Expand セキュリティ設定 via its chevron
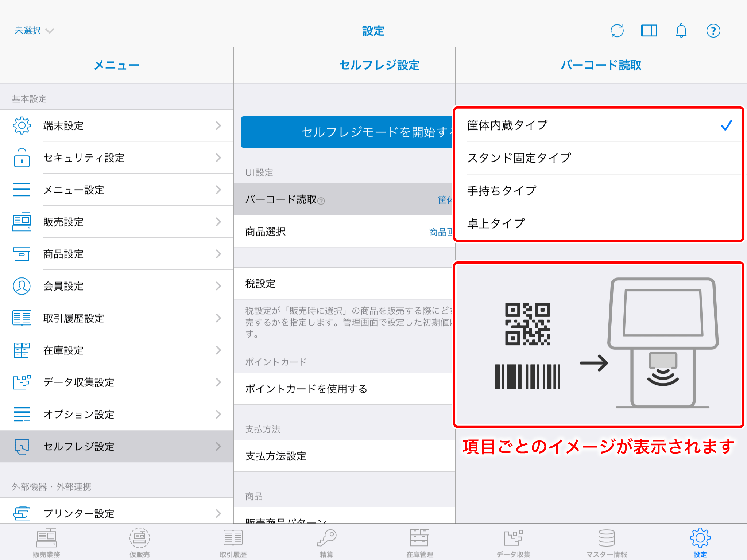The width and height of the screenshot is (747, 560). tap(218, 157)
